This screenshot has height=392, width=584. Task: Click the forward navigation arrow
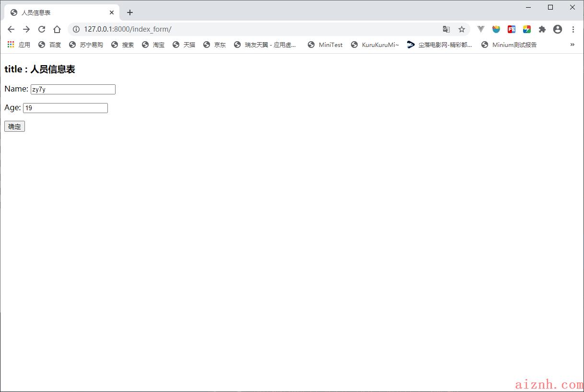pos(26,29)
